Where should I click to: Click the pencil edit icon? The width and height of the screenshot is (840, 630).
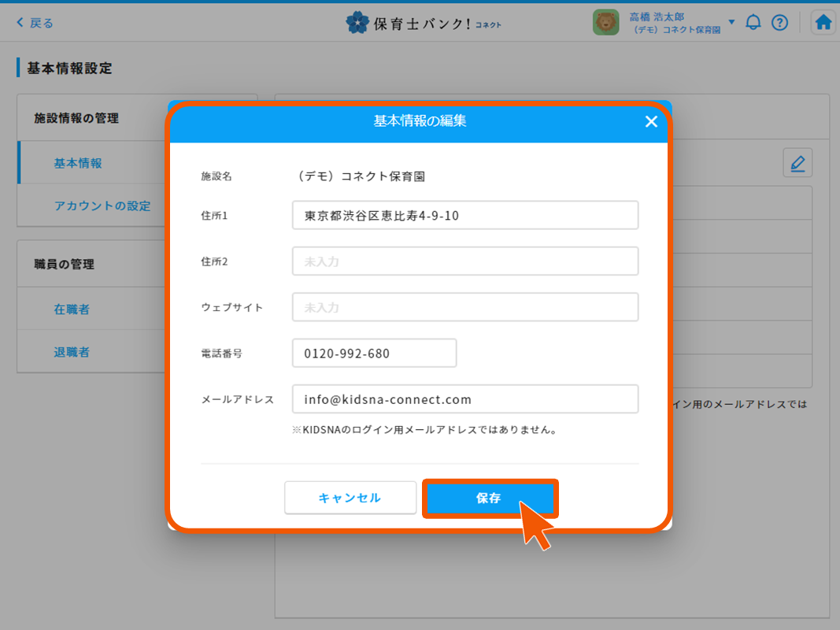click(797, 163)
